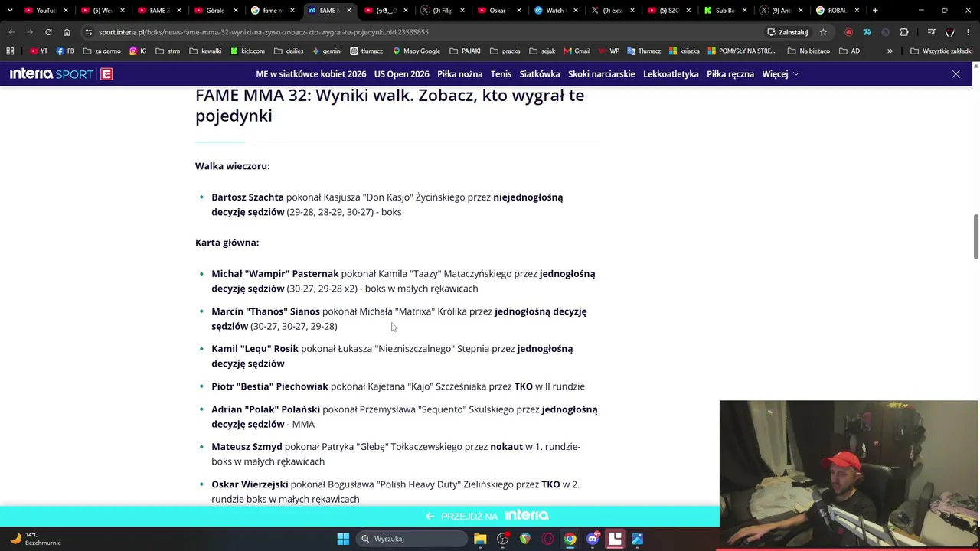Click the Wyszukaj taskbar search box
The image size is (980, 551).
(412, 539)
